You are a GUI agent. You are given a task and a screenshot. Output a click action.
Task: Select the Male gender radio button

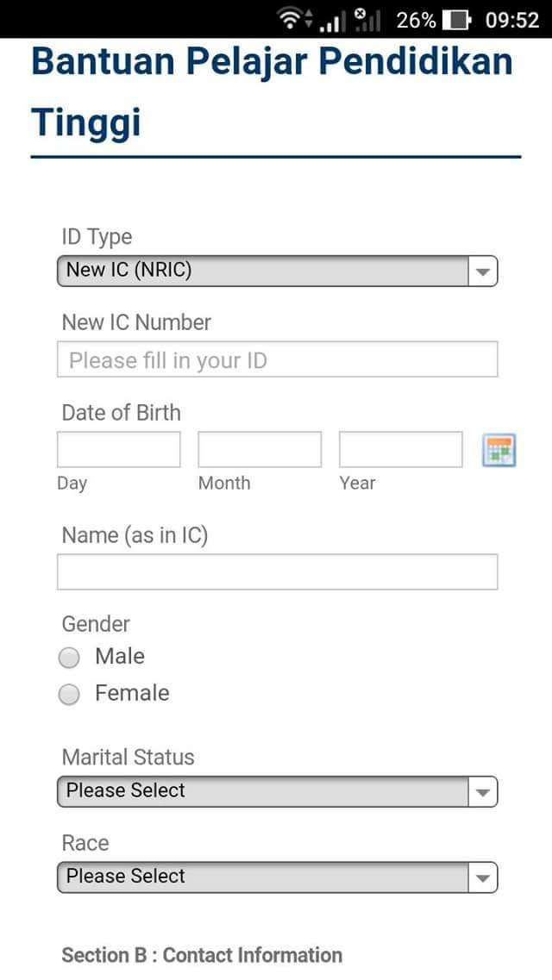[69, 658]
